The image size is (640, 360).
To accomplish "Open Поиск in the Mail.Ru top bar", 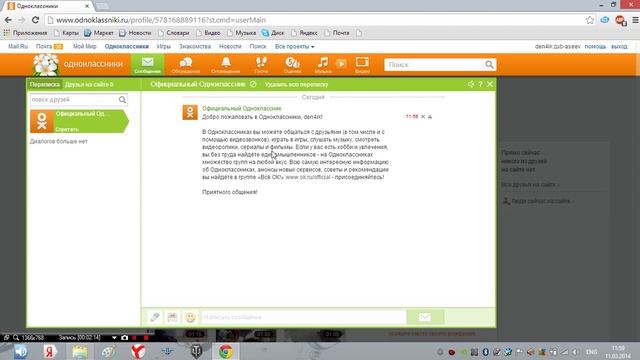I will 258,47.
